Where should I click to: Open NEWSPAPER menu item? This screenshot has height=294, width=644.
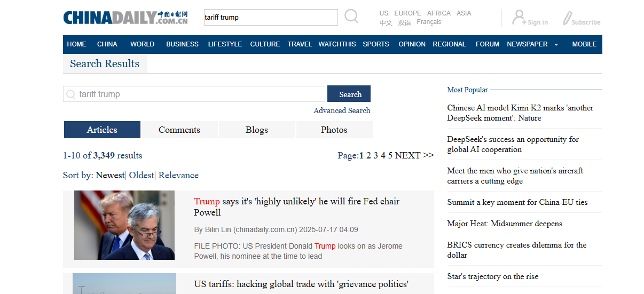tap(527, 44)
